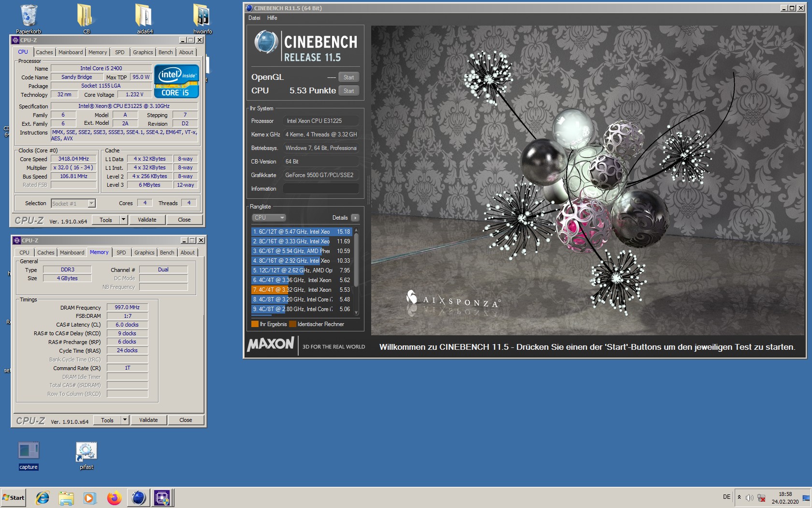
Task: Open Firefox from the taskbar
Action: tap(114, 498)
